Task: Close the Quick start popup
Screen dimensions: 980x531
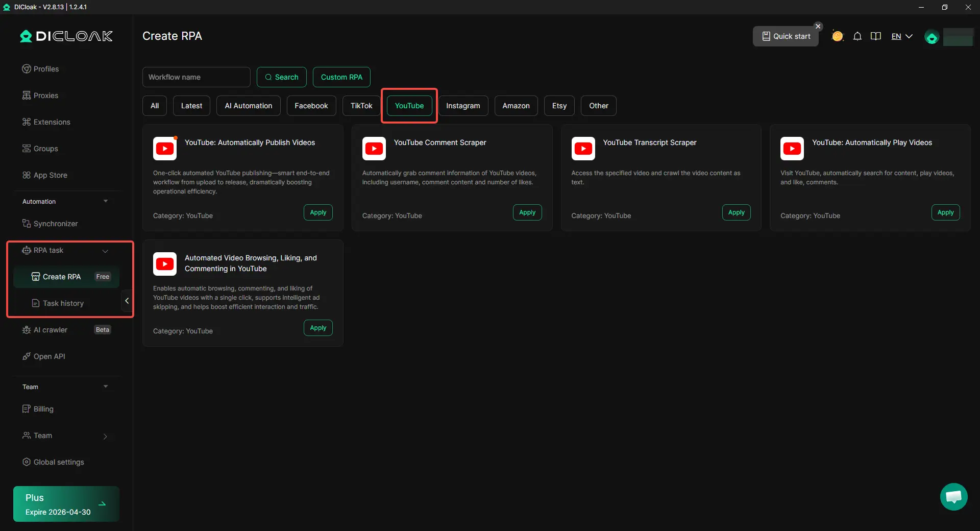Action: coord(818,26)
